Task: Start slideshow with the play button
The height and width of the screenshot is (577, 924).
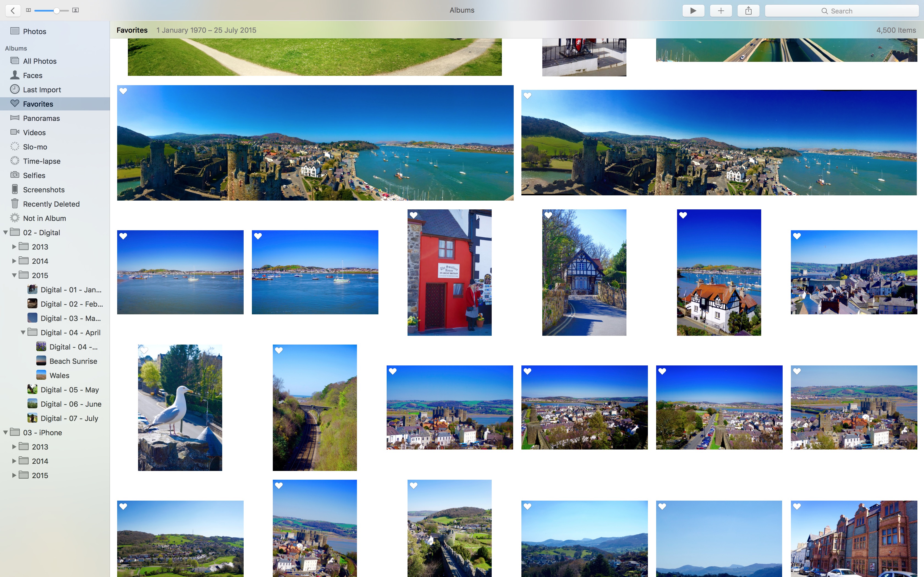Action: tap(693, 11)
